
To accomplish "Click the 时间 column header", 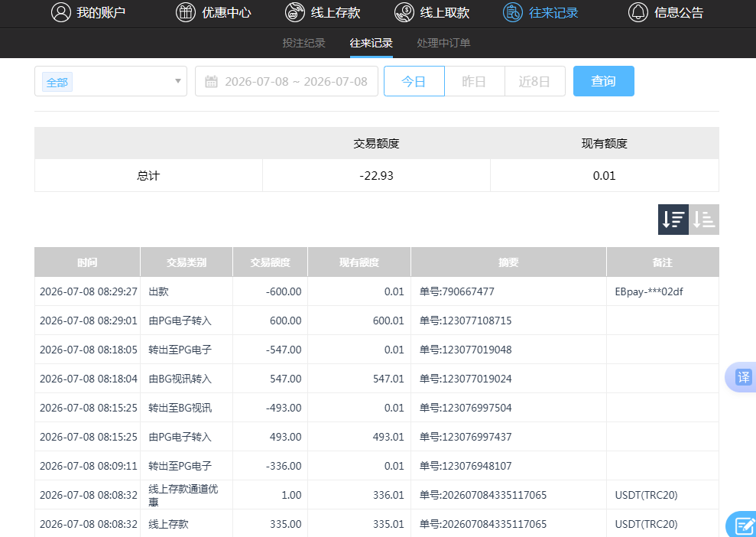I will (87, 262).
